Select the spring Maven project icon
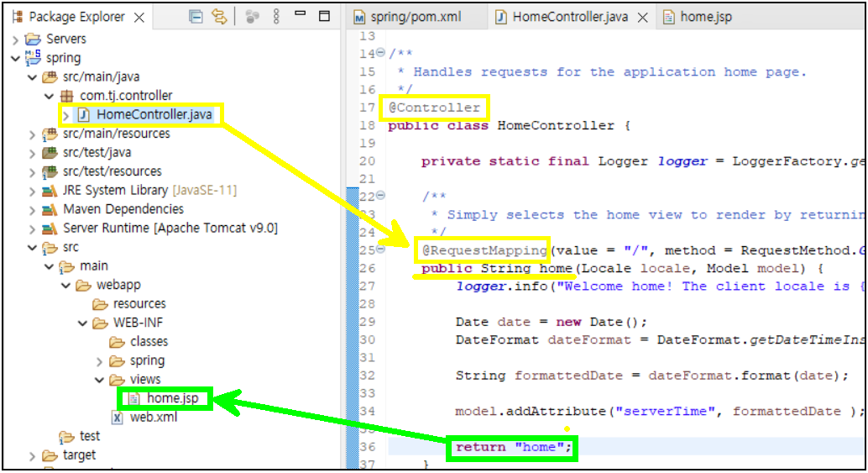This screenshot has height=473, width=868. tap(34, 57)
